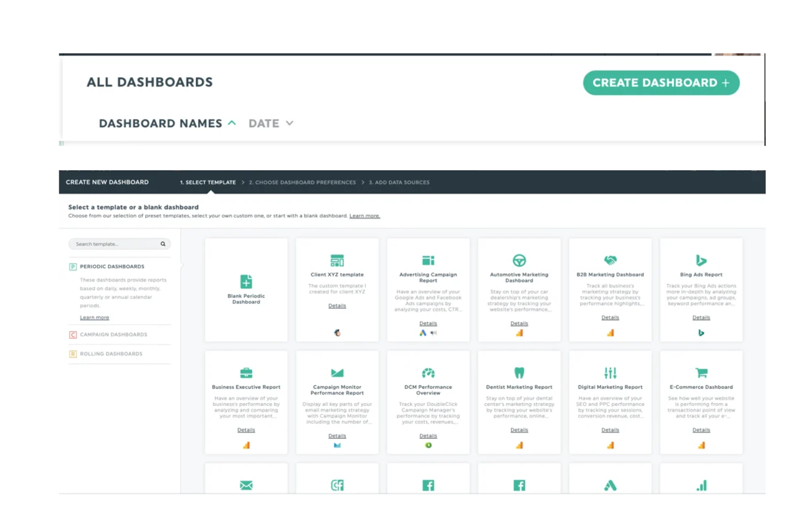The image size is (798, 532).
Task: Go to Add Data Sources step
Action: 399,182
